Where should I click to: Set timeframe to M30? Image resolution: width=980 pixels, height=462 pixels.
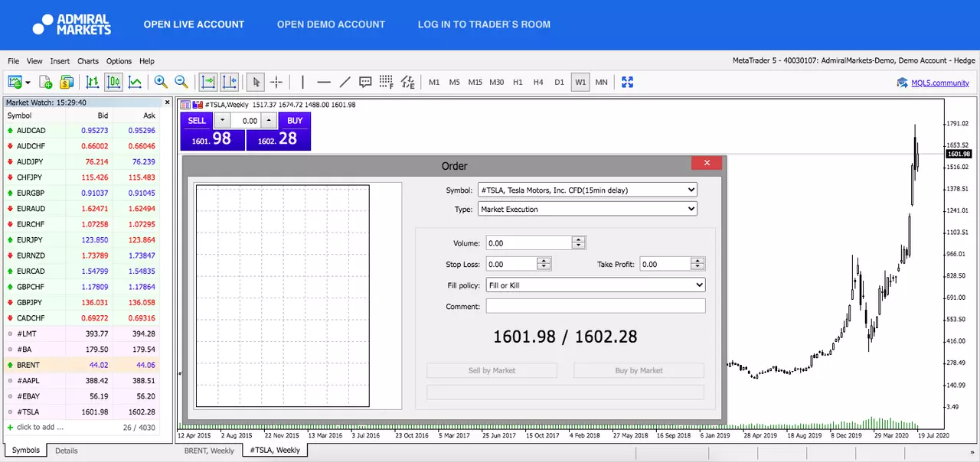497,82
